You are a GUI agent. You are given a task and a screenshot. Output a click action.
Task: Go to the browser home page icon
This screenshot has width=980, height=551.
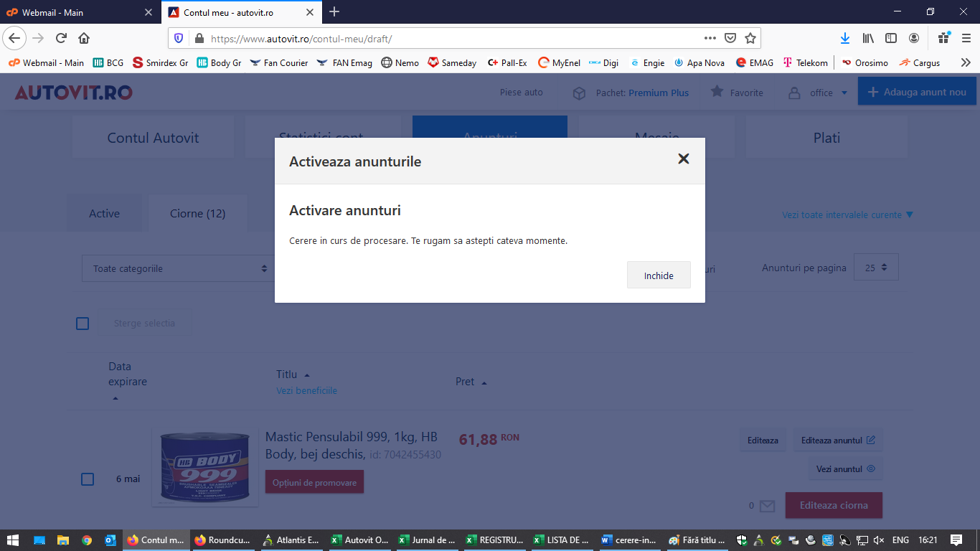[84, 38]
